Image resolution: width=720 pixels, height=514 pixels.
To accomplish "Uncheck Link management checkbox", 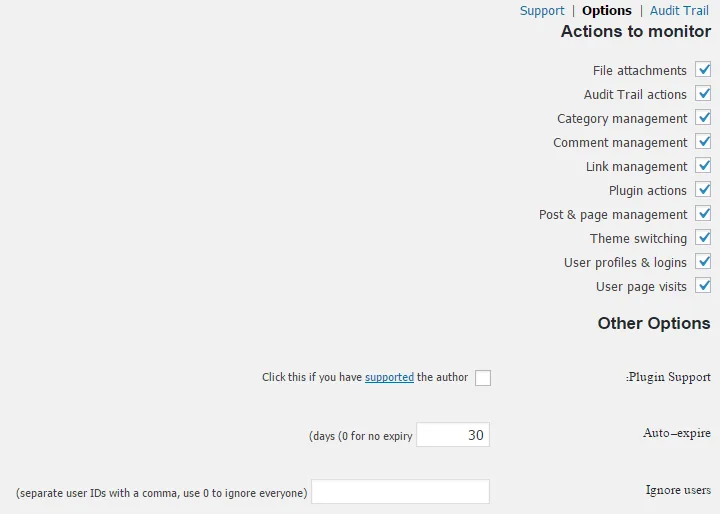I will coord(703,165).
